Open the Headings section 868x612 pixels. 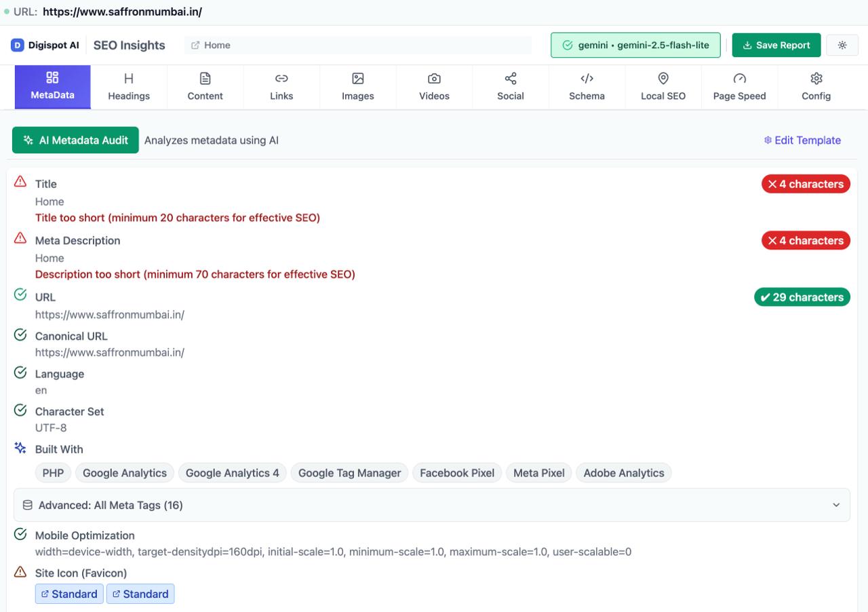point(128,87)
